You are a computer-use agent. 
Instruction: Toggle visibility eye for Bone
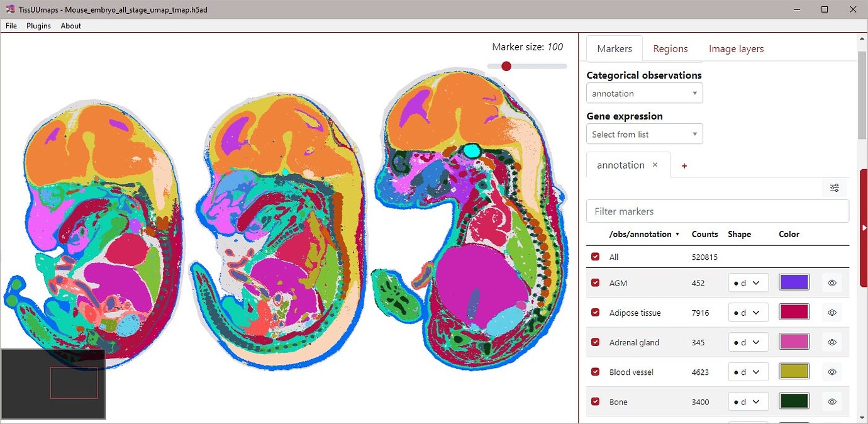[x=832, y=401]
